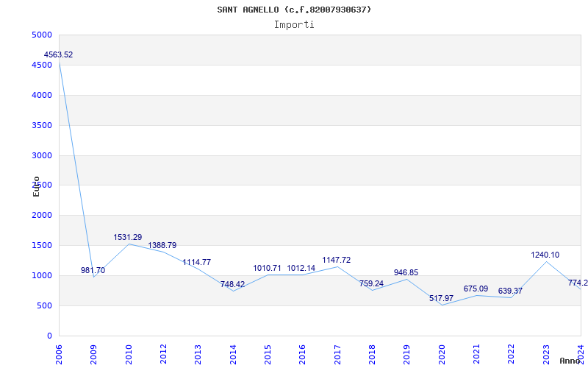Select the 2010 x-axis year label
The height and width of the screenshot is (368, 588).
coord(129,354)
